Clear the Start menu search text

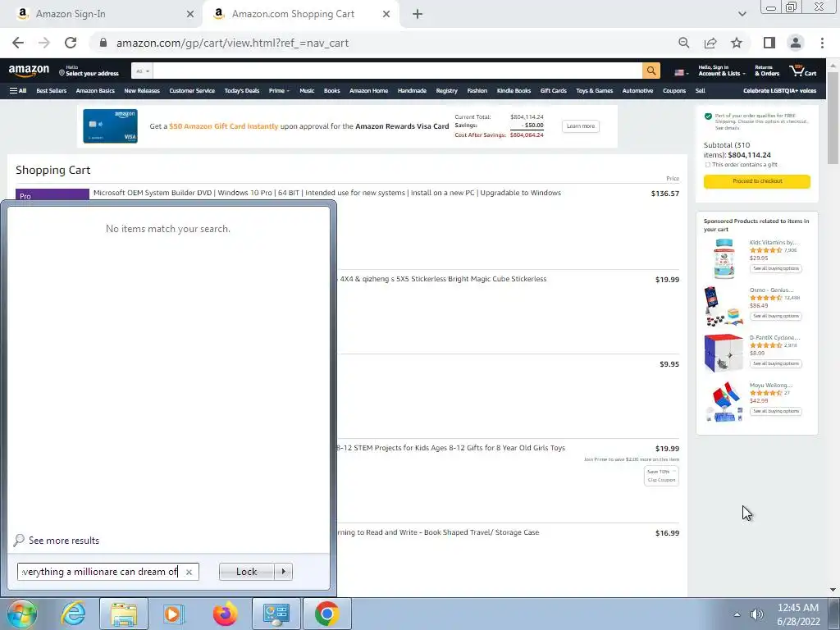(189, 572)
